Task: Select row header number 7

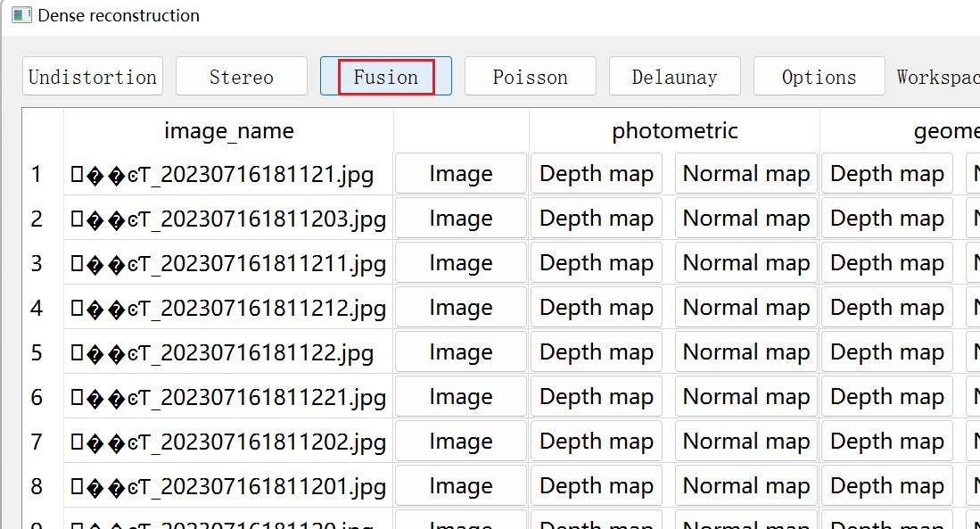Action: point(37,442)
